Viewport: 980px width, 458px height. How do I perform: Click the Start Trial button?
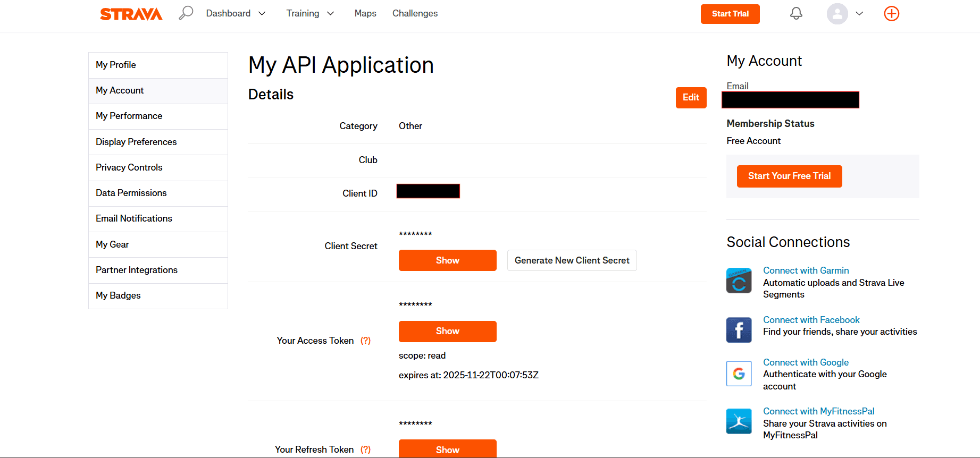pyautogui.click(x=730, y=14)
